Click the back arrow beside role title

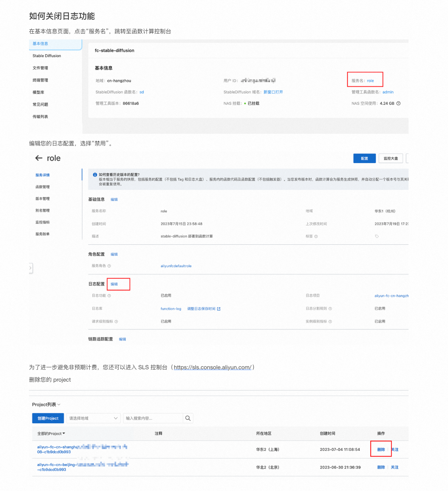click(x=39, y=158)
